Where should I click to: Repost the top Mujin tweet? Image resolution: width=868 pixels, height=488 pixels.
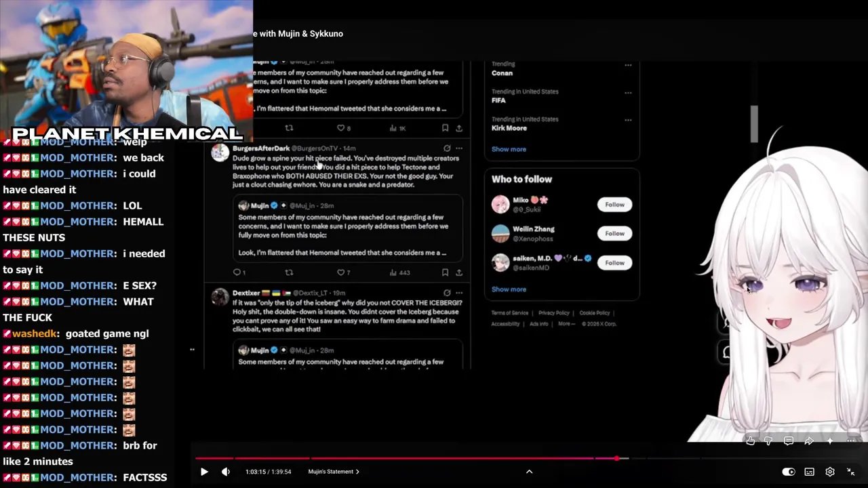(289, 128)
